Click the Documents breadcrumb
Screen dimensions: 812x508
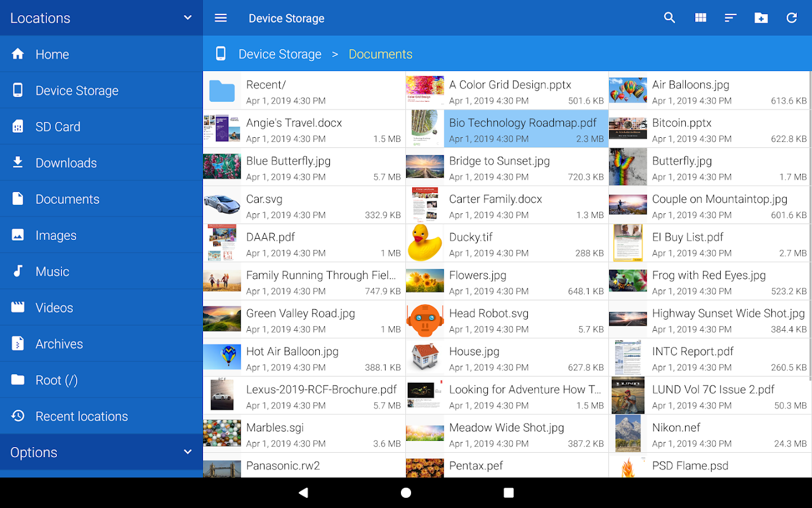pyautogui.click(x=381, y=54)
